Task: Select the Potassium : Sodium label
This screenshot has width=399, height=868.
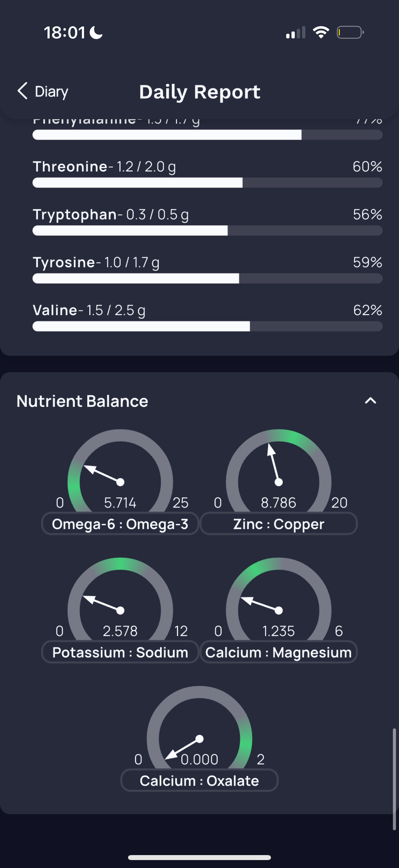Action: pos(120,652)
